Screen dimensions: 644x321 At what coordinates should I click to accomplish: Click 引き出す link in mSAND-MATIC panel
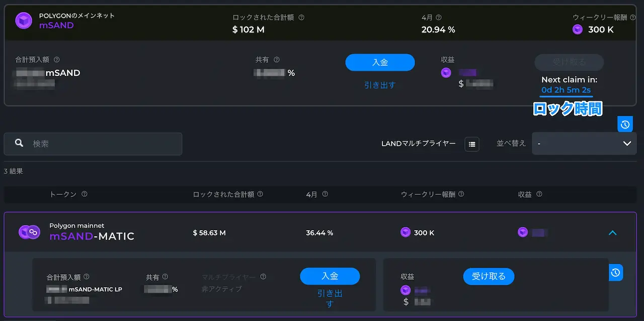[330, 298]
